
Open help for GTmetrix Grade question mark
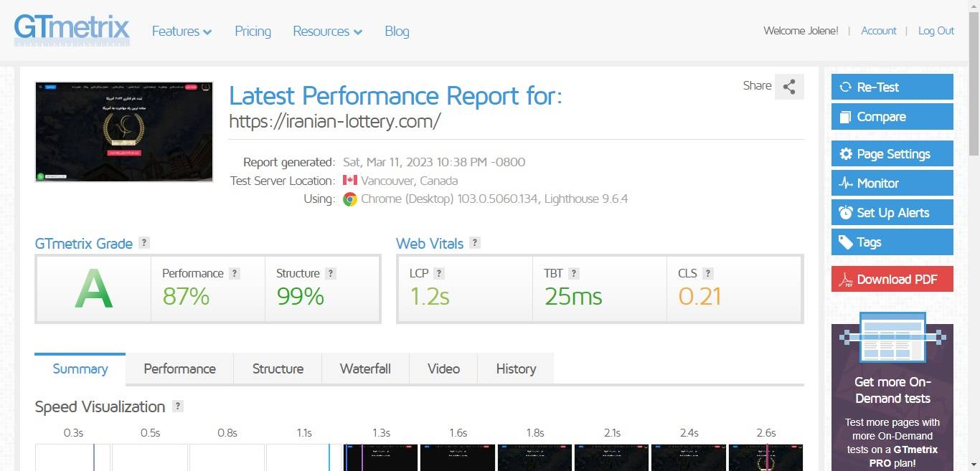144,242
